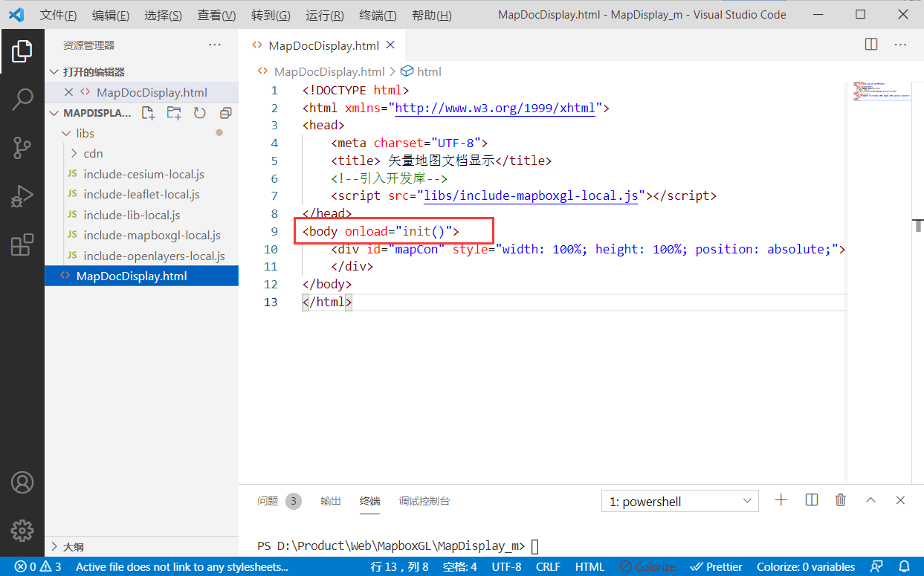Select the Terminal (终端) panel tab
924x576 pixels.
coord(369,501)
